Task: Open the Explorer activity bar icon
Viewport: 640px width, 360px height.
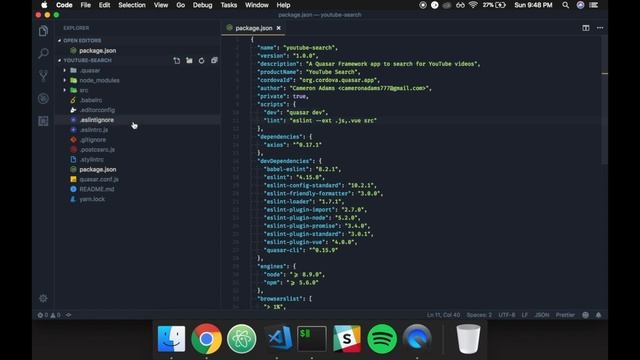Action: point(43,31)
